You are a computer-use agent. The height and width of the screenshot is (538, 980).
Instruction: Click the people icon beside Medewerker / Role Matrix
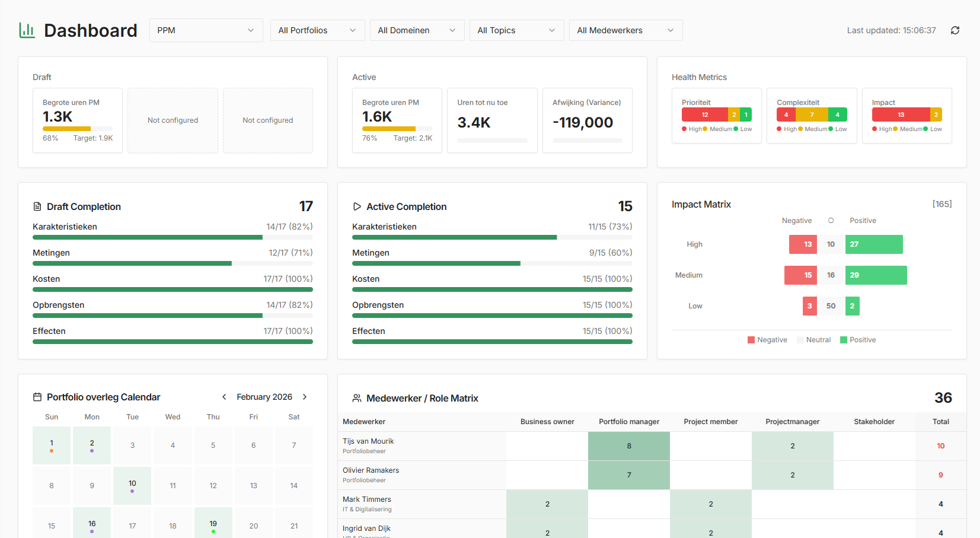tap(356, 397)
